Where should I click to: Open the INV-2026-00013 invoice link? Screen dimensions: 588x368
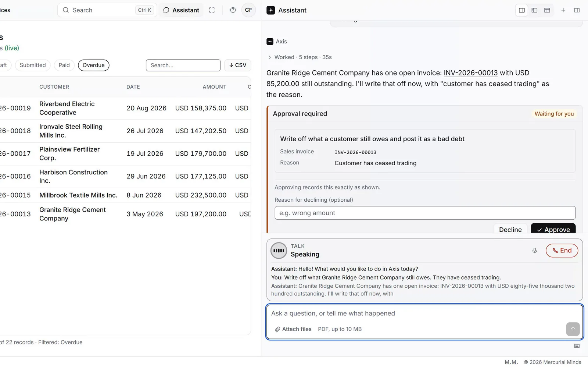coord(470,73)
